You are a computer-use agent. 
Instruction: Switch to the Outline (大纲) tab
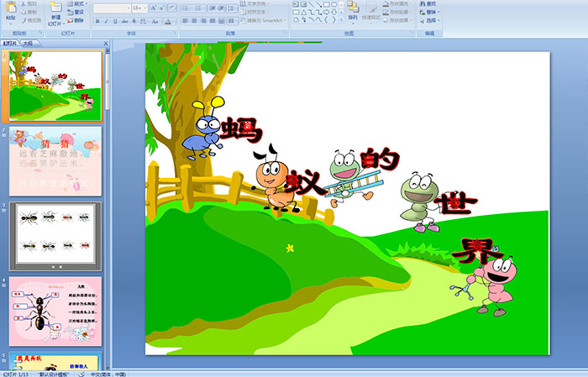pos(28,43)
